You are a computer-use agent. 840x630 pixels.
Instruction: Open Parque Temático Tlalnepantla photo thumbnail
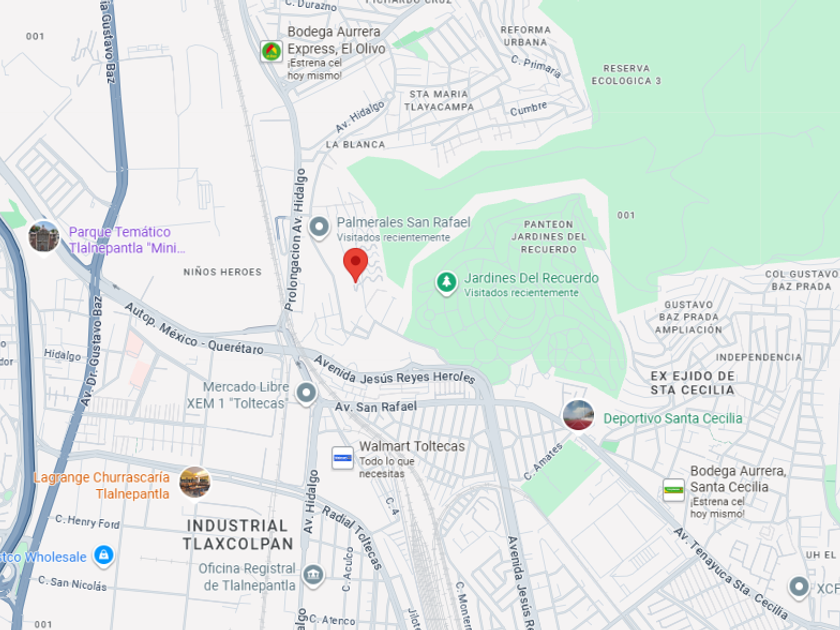click(x=44, y=237)
